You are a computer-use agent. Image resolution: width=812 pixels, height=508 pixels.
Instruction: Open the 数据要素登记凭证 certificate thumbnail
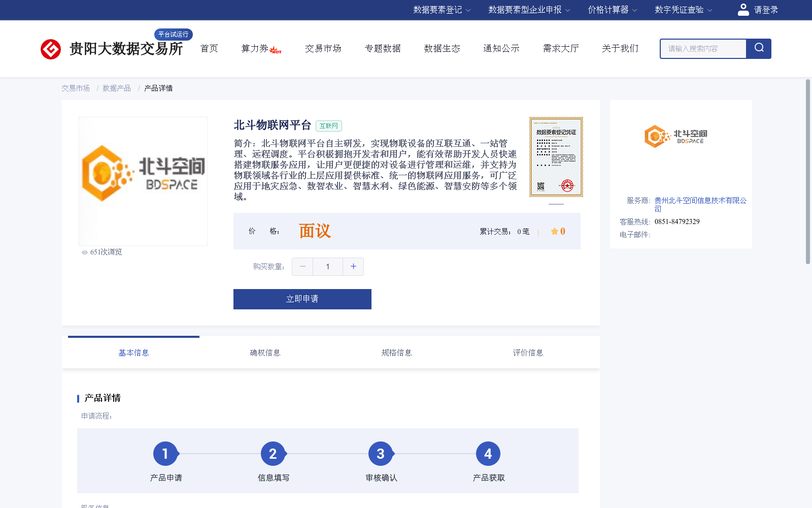click(x=556, y=157)
